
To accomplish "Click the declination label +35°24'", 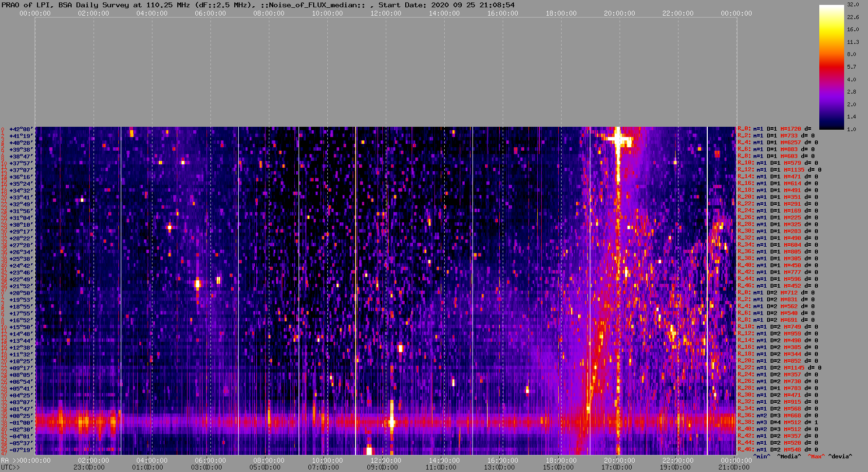I will coord(21,184).
